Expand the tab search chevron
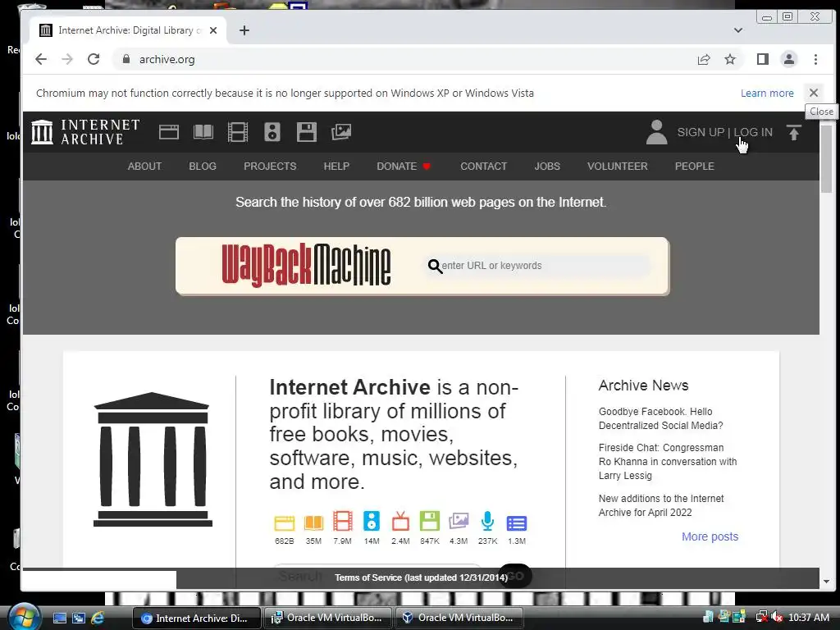The image size is (840, 630). (x=738, y=30)
